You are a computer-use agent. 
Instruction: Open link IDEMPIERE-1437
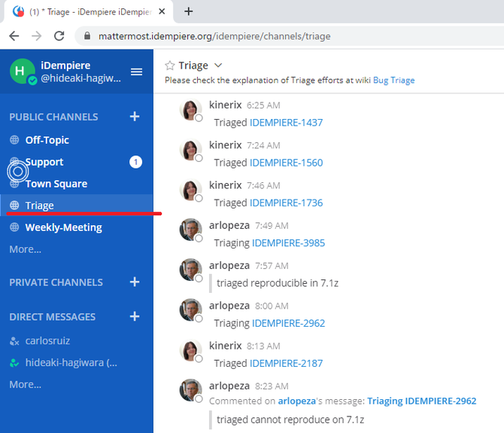tap(286, 123)
